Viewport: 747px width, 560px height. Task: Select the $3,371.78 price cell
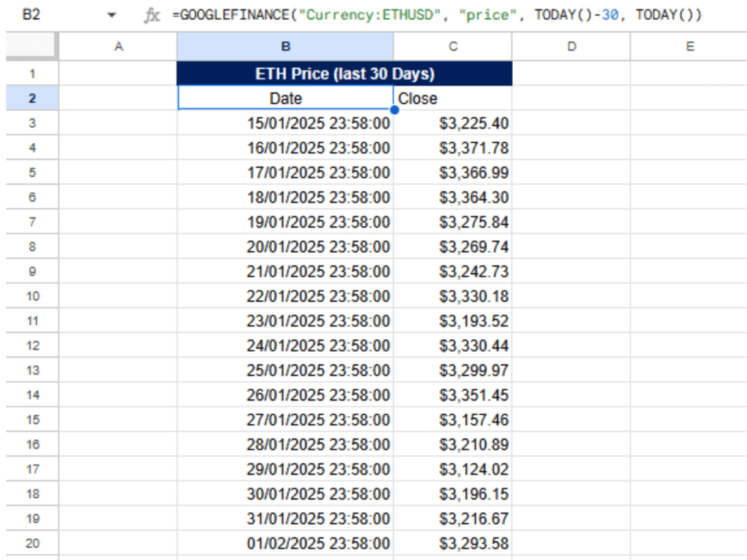(453, 148)
